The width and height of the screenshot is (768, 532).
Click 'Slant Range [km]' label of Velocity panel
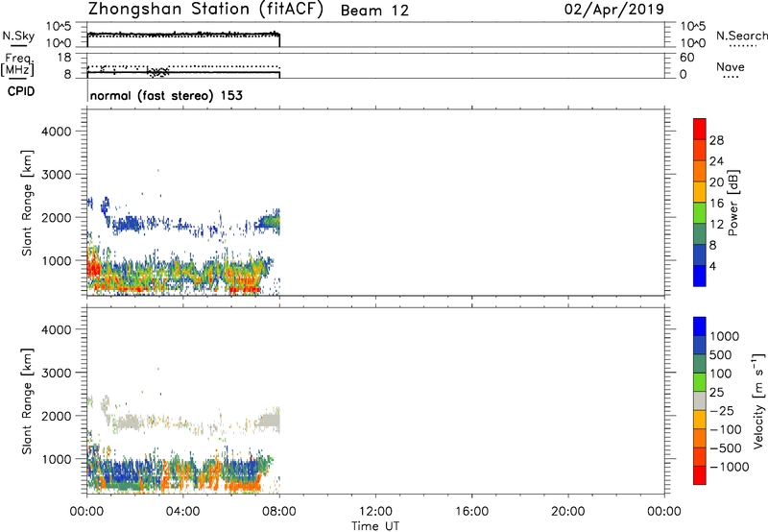click(x=27, y=401)
